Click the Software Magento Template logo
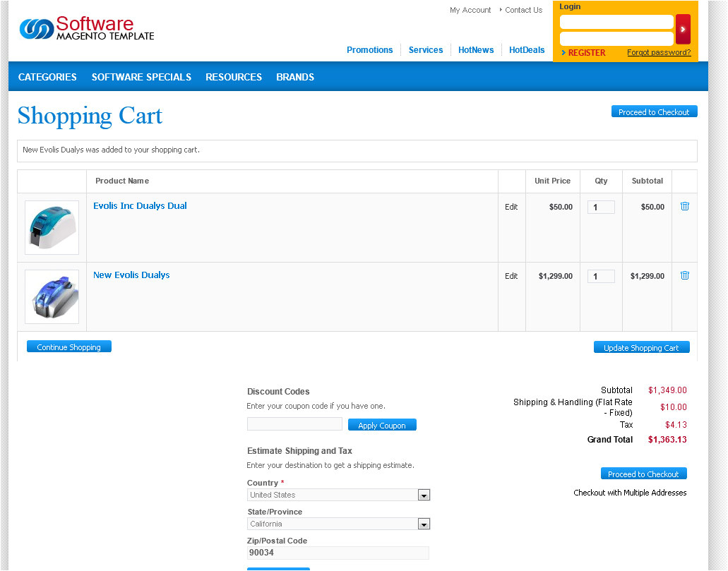Viewport: 728px width, 571px height. [87, 28]
